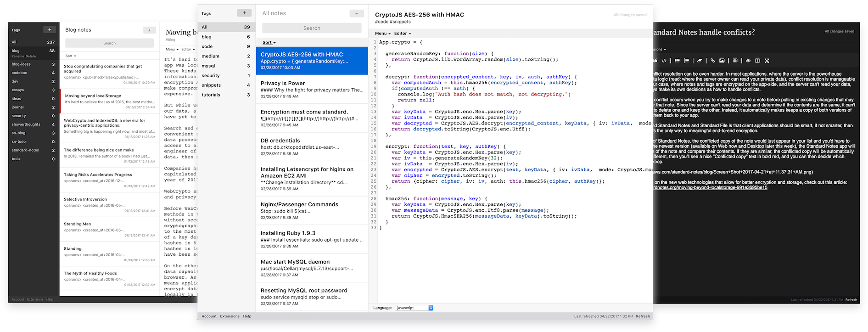Open the Sort dropdown under All notes
The height and width of the screenshot is (332, 868).
coord(269,42)
